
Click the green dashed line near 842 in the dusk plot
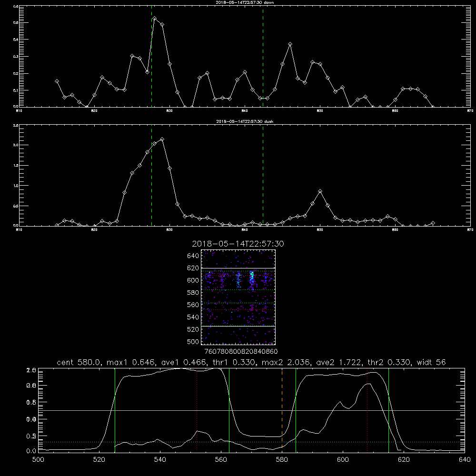click(x=263, y=176)
